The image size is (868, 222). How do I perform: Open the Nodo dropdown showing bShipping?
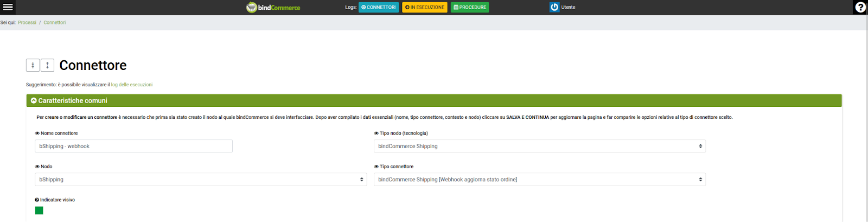pos(201,180)
